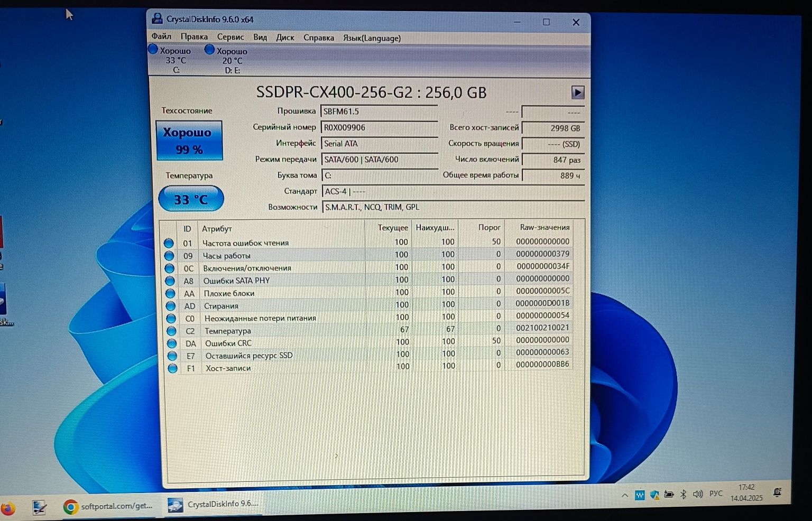Click the blue monitoring tray icon
Image resolution: width=812 pixels, height=521 pixels.
coord(640,496)
